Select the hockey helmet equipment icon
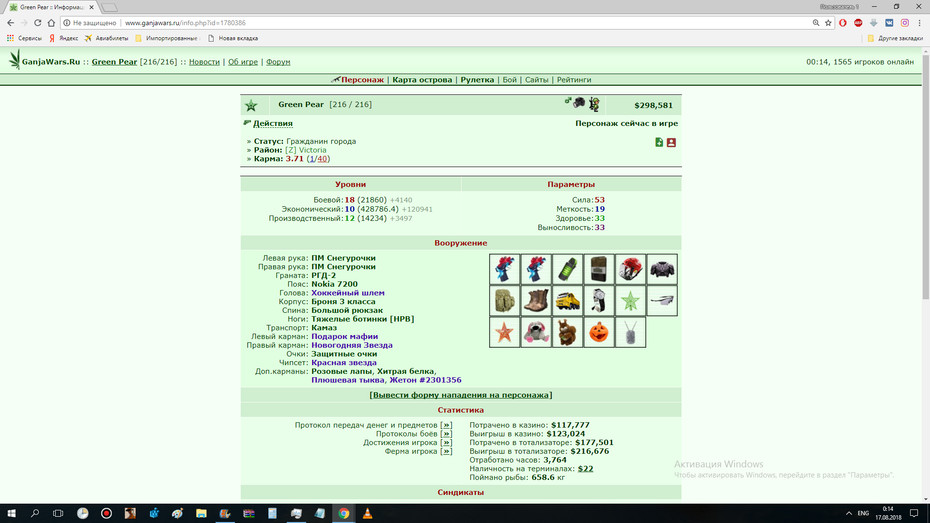Viewport: 930px width, 523px height. pos(630,269)
